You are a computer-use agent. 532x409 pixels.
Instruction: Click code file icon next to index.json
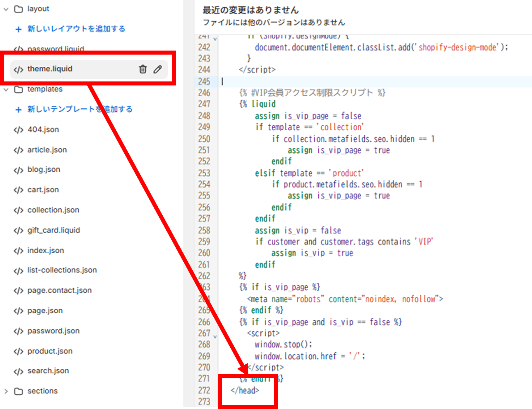(18, 251)
